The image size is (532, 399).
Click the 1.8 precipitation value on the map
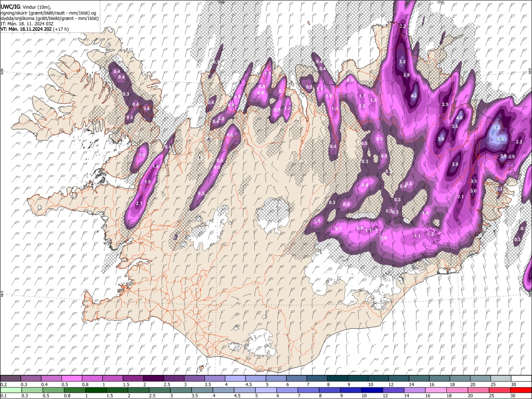156,166
